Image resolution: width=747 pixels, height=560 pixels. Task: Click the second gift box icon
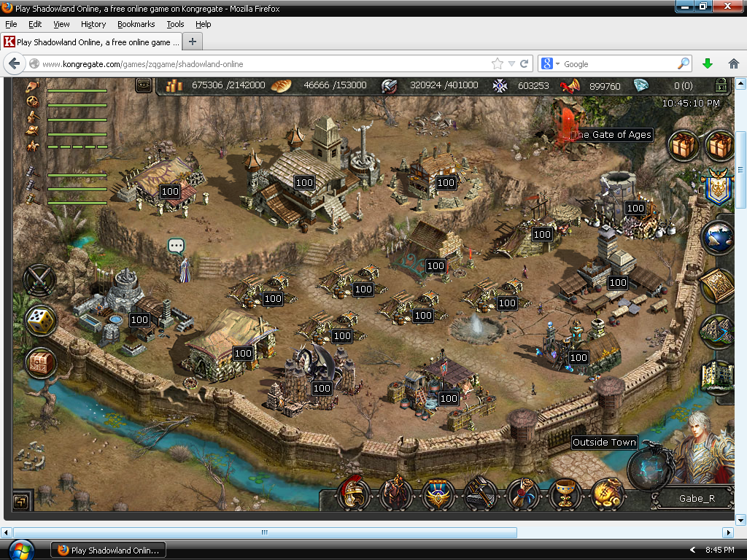tap(719, 145)
